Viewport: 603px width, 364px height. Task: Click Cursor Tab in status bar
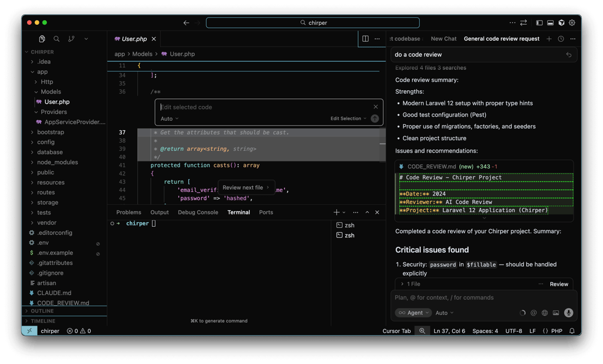(x=396, y=331)
